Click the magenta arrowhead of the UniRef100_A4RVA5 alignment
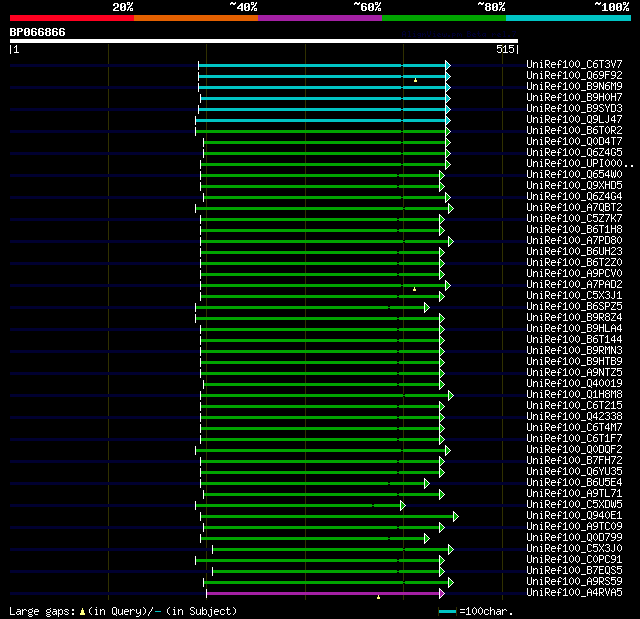640x619 pixels. click(441, 593)
